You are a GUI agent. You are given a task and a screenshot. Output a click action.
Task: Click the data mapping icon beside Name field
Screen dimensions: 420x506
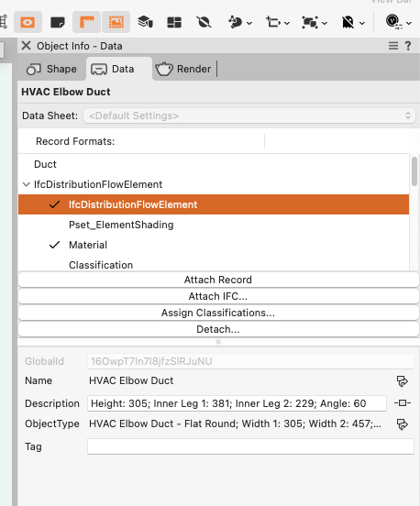pos(403,380)
